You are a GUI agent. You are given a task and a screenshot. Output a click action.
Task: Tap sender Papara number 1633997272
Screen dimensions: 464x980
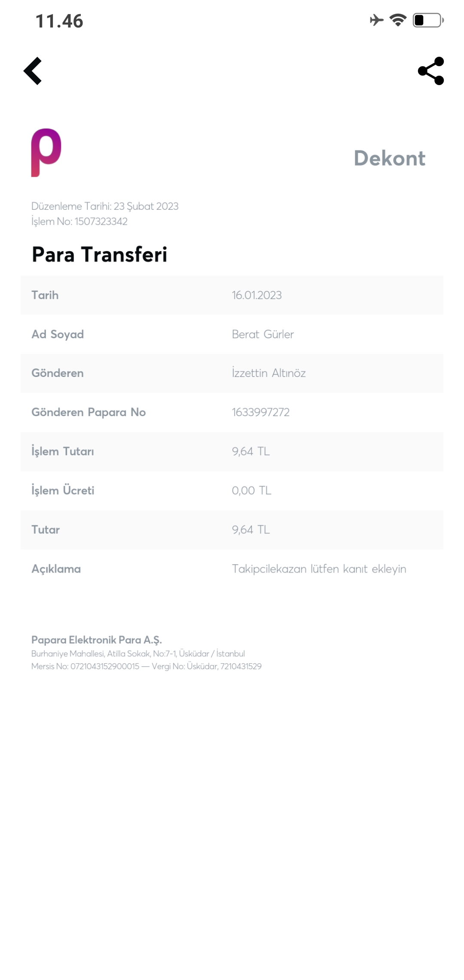click(x=260, y=412)
